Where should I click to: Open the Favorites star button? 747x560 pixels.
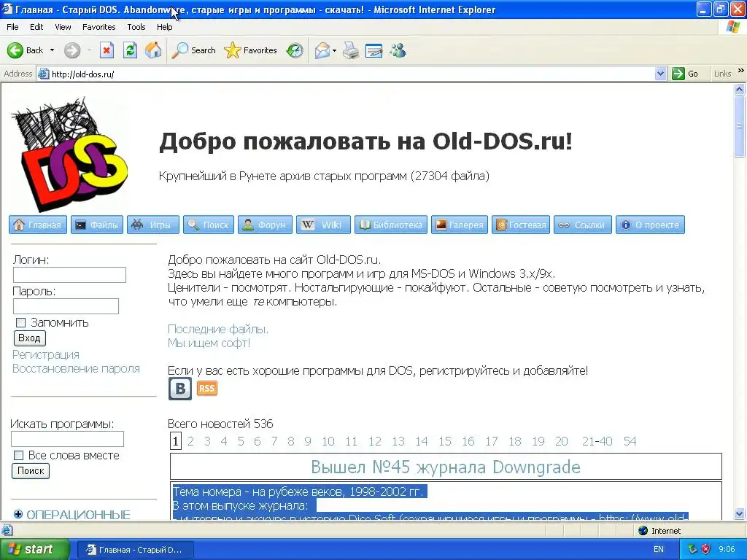coord(251,50)
